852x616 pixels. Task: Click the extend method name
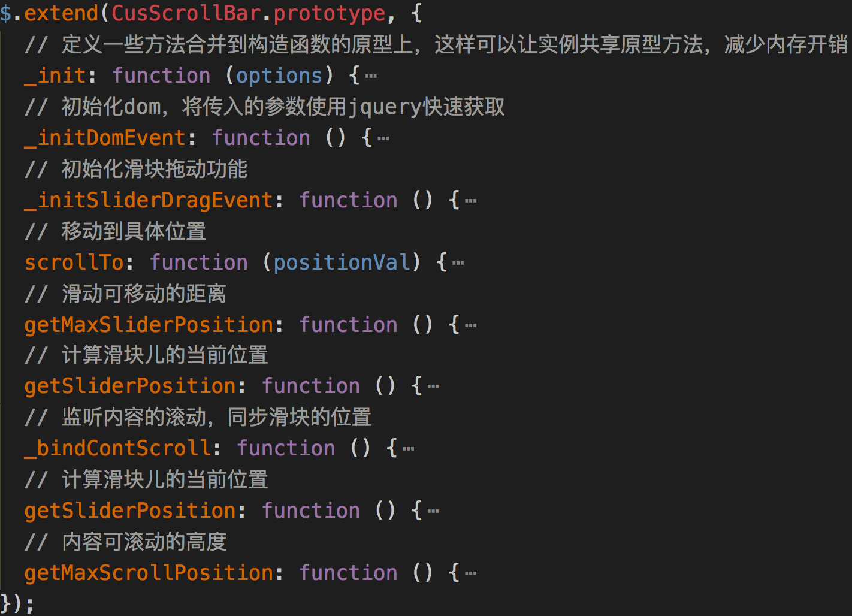61,13
